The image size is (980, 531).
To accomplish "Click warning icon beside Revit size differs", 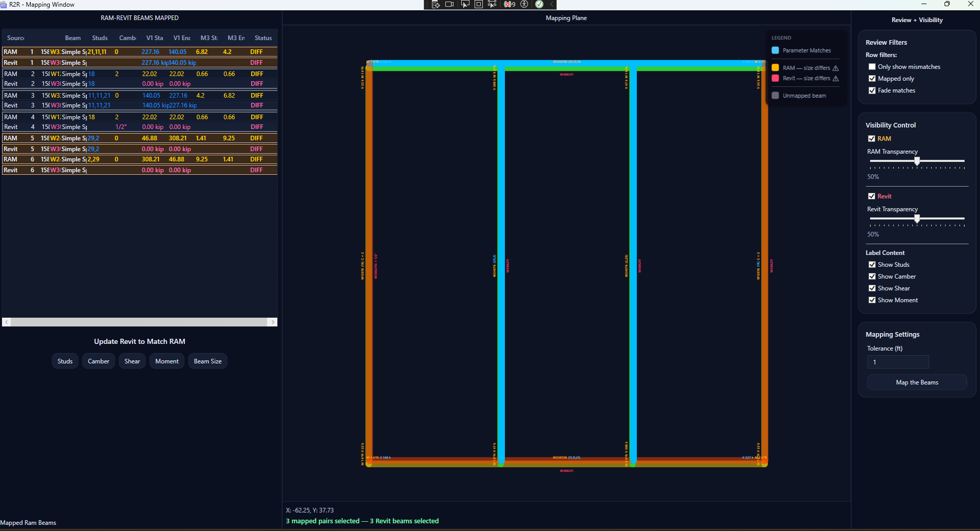I will point(836,78).
